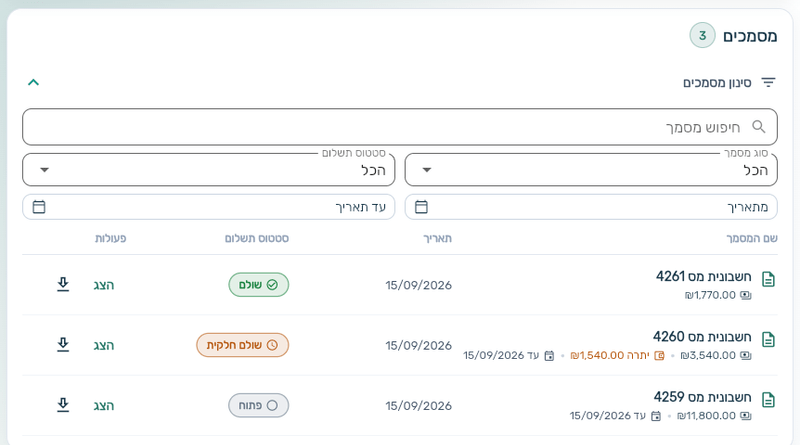Click the פעולות column header
Viewport: 800px width, 445px height.
pos(110,238)
